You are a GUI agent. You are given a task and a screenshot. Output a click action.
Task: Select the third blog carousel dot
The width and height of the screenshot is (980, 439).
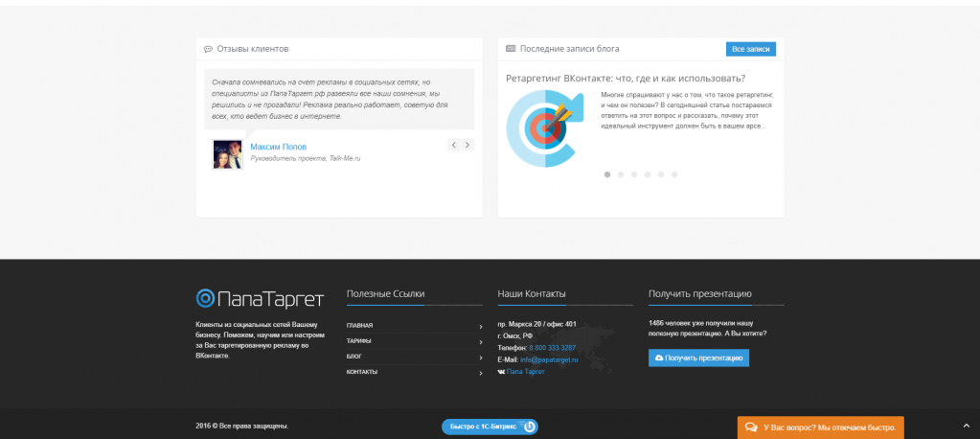click(x=634, y=174)
